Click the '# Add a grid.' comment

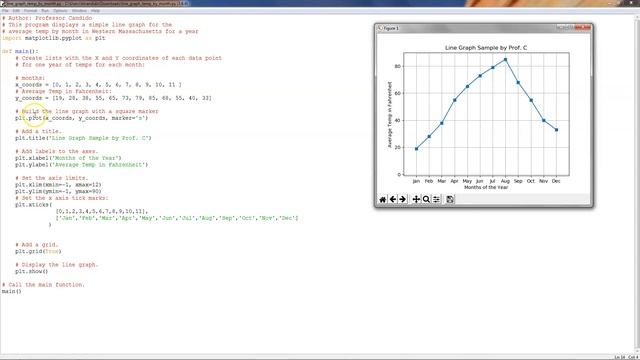37,244
